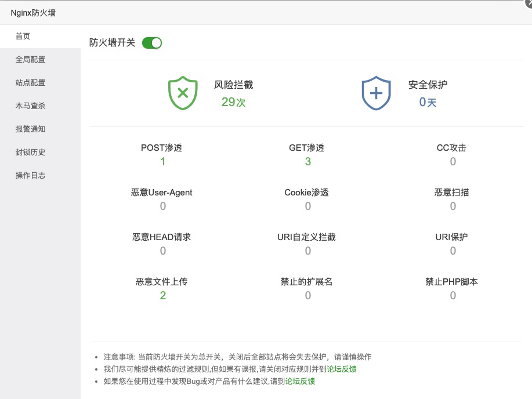
Task: Click the POST渗透 count of 1
Action: click(x=163, y=161)
